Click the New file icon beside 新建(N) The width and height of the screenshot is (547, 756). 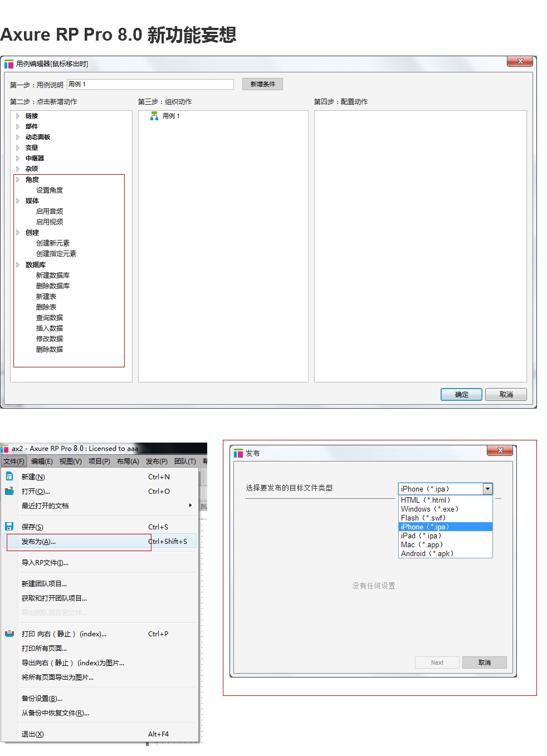[x=9, y=477]
